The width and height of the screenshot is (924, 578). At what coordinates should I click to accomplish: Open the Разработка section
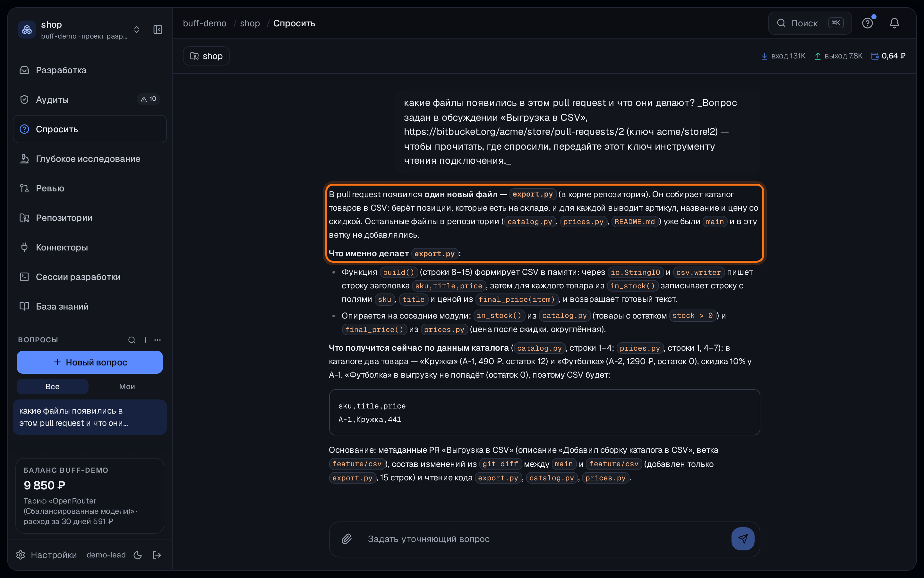pos(90,70)
